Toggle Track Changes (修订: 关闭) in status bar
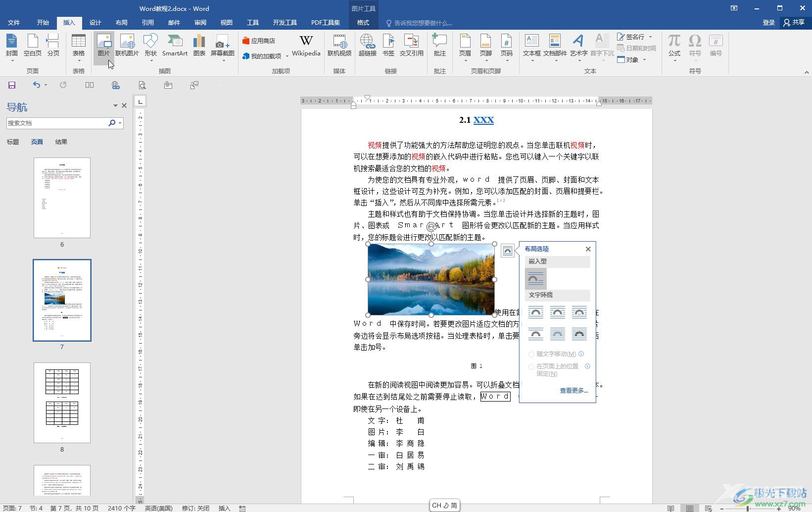 point(195,508)
